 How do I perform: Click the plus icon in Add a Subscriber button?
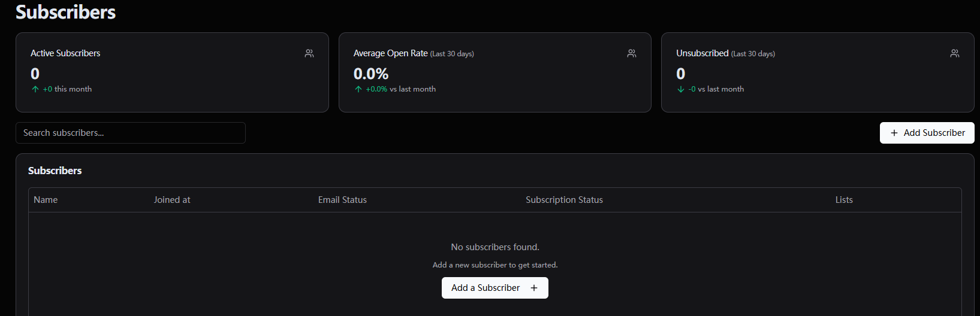pyautogui.click(x=534, y=288)
